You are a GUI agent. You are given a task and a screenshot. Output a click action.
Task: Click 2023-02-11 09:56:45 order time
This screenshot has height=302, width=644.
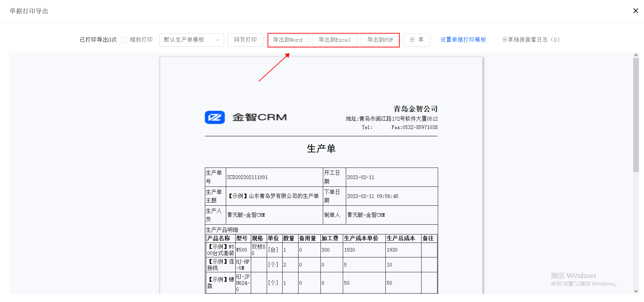[373, 196]
